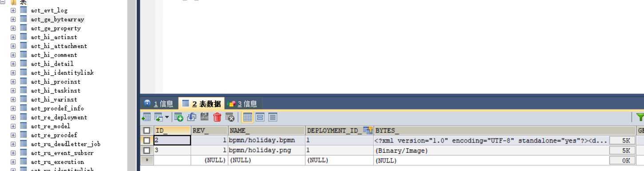Click the table icon of act_hi_detail
644x171 pixels.
[24, 63]
